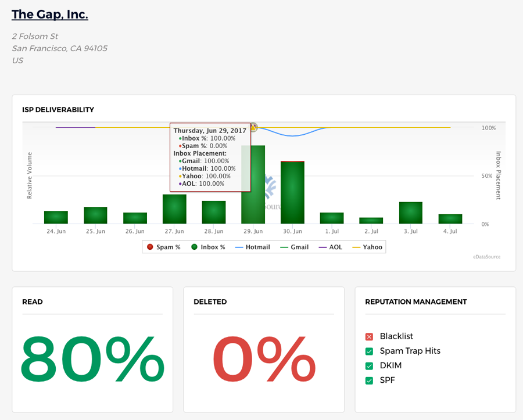Screen dimensions: 523x420
Task: Click the ISP DELIVERABILITY heading
Action: 58,110
